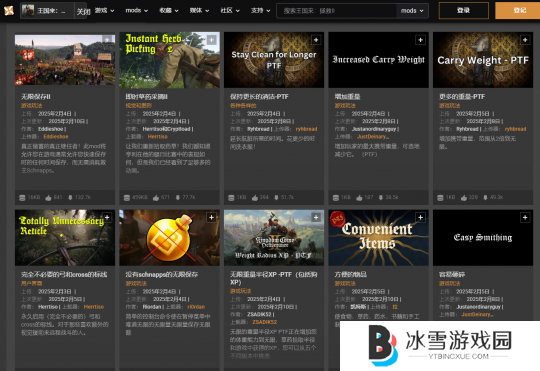Image resolution: width=540 pixels, height=371 pixels.
Task: Click the Eddieshoe uploader link
Action: [x=56, y=137]
